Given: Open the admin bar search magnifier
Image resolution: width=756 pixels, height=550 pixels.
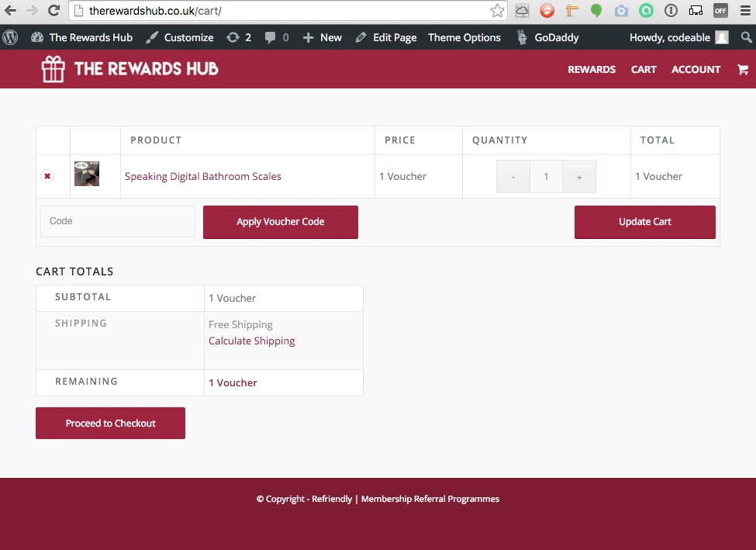Looking at the screenshot, I should pos(746,37).
